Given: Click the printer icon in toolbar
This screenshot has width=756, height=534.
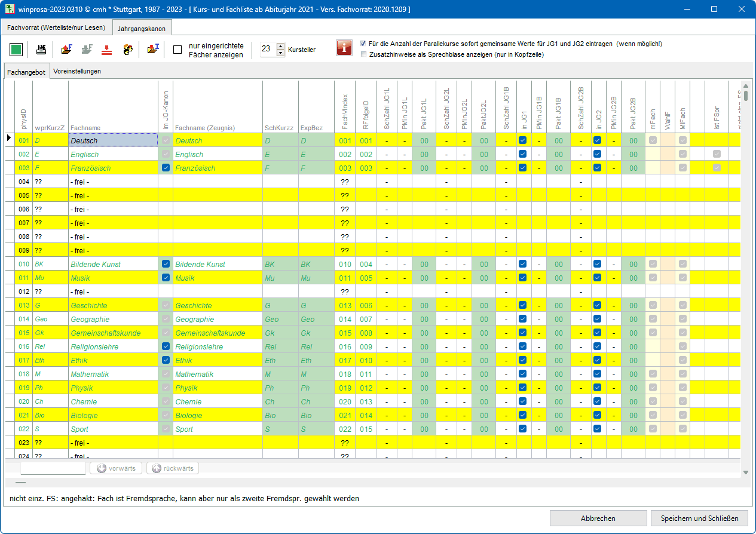Looking at the screenshot, I should tap(41, 50).
